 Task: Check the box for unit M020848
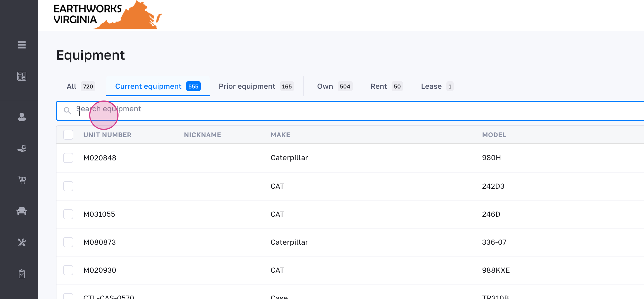(68, 158)
